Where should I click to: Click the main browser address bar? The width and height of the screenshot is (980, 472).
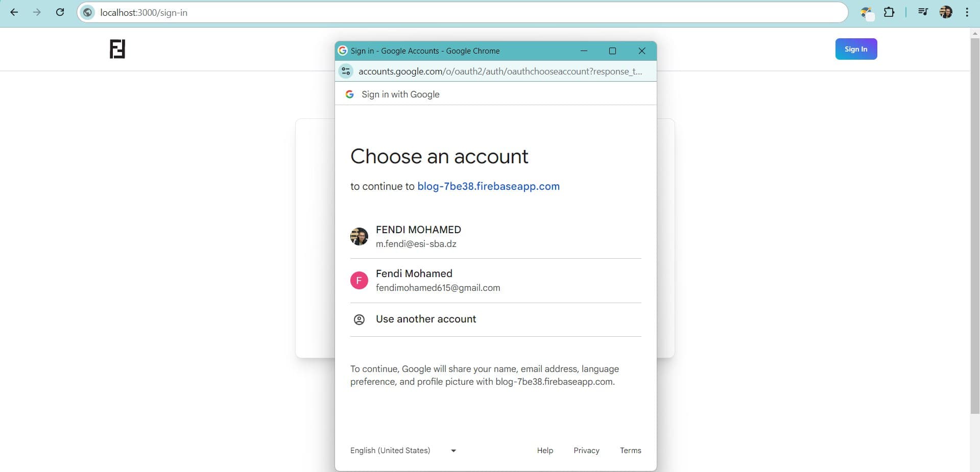pos(460,12)
